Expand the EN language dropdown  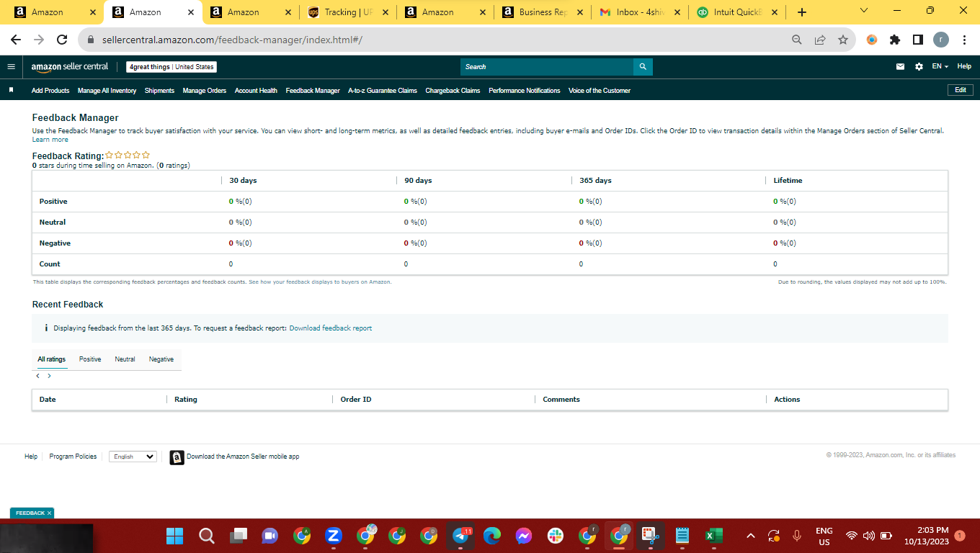pyautogui.click(x=940, y=67)
